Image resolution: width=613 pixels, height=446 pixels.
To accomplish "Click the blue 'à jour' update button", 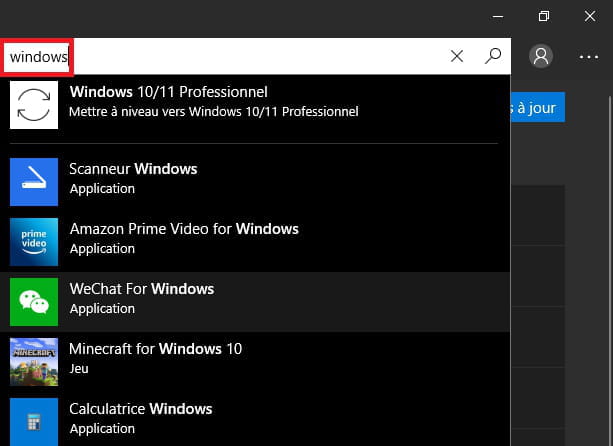I will point(538,107).
